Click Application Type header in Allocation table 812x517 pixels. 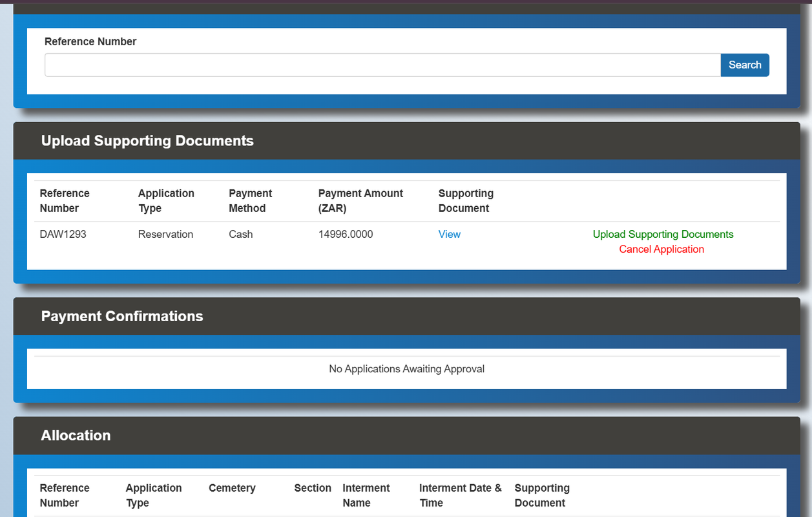pyautogui.click(x=154, y=495)
